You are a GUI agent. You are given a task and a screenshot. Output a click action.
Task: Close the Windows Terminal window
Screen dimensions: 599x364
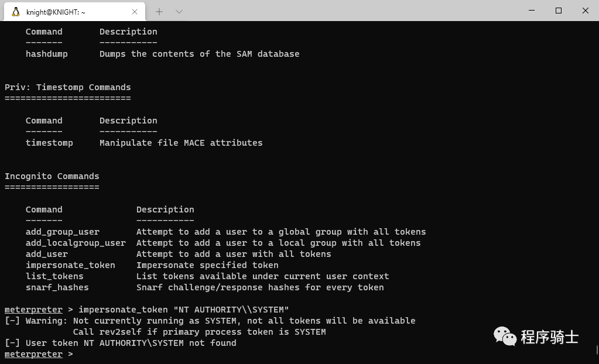tap(586, 11)
